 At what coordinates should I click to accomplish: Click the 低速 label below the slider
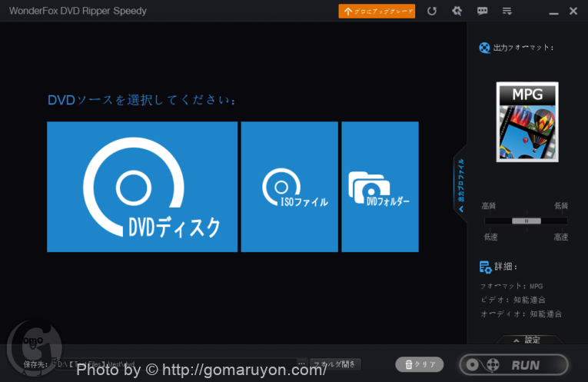pos(490,237)
